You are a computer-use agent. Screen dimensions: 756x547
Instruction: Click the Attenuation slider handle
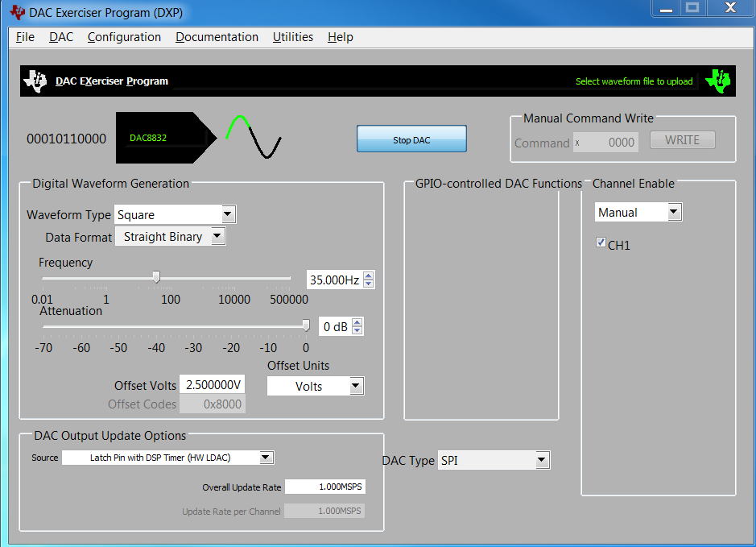point(306,325)
